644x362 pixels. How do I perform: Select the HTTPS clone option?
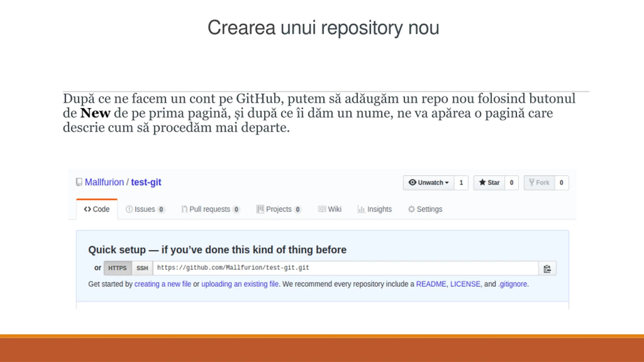pyautogui.click(x=117, y=268)
